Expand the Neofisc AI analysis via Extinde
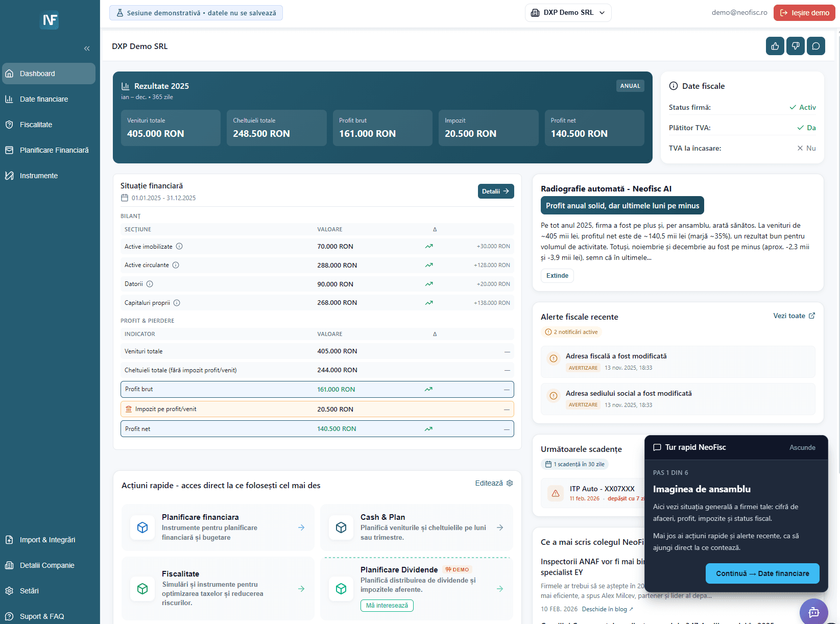840x624 pixels. (557, 275)
